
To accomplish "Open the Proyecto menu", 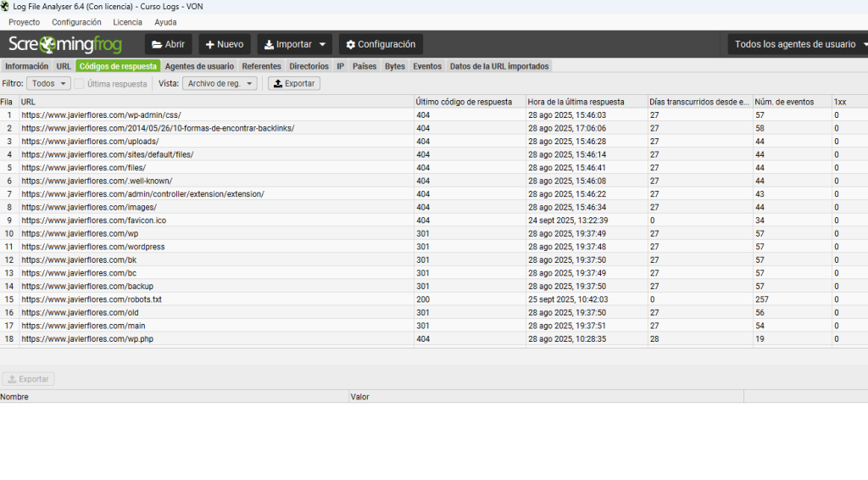I will (24, 22).
